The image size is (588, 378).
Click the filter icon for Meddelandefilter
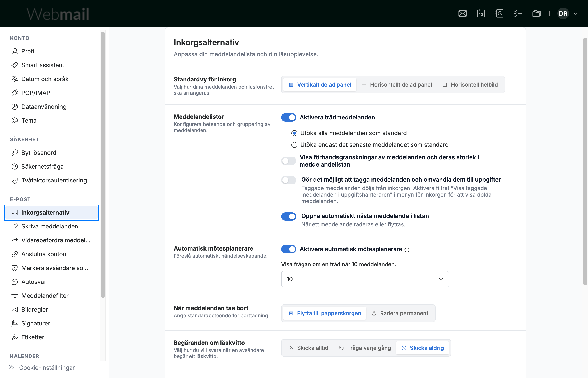coord(15,296)
